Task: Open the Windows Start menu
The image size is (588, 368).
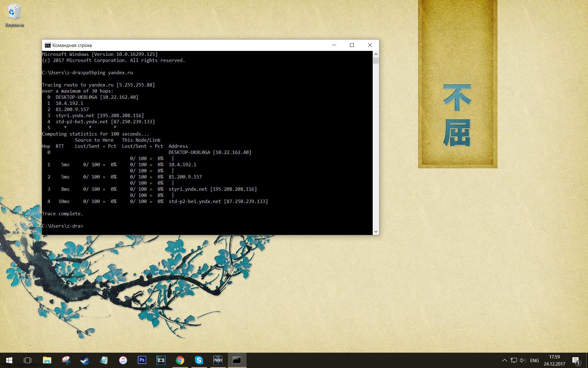Action: [9, 360]
